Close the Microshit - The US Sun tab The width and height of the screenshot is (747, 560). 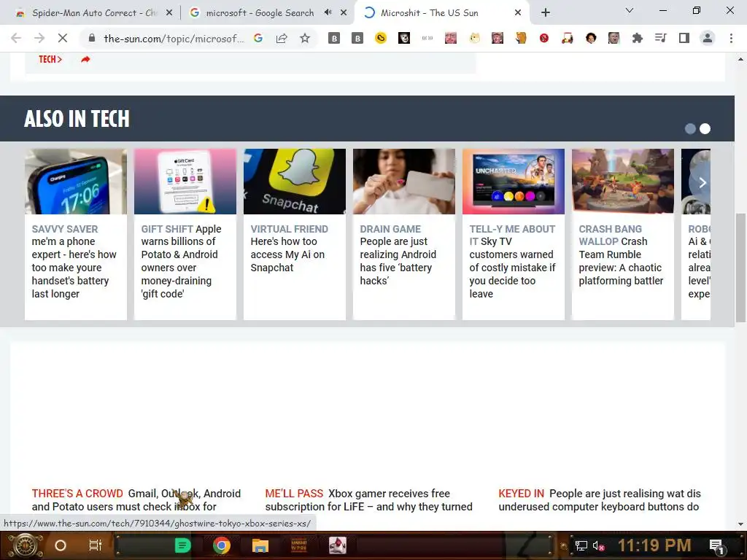click(518, 13)
